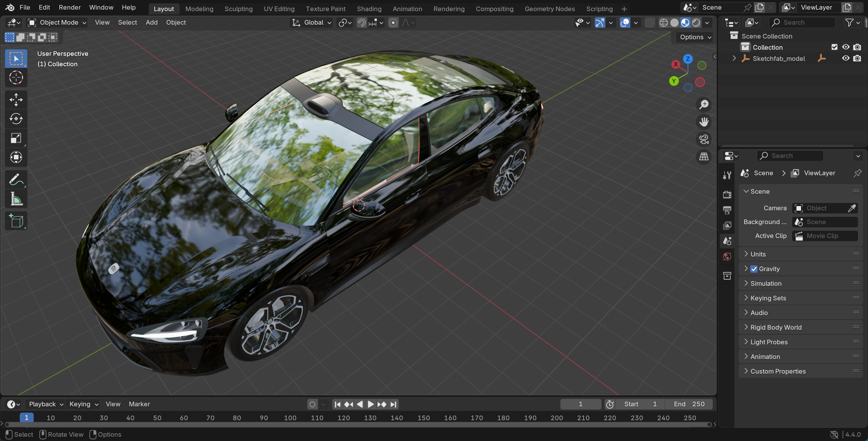
Task: Toggle camera view in viewport
Action: tap(704, 139)
